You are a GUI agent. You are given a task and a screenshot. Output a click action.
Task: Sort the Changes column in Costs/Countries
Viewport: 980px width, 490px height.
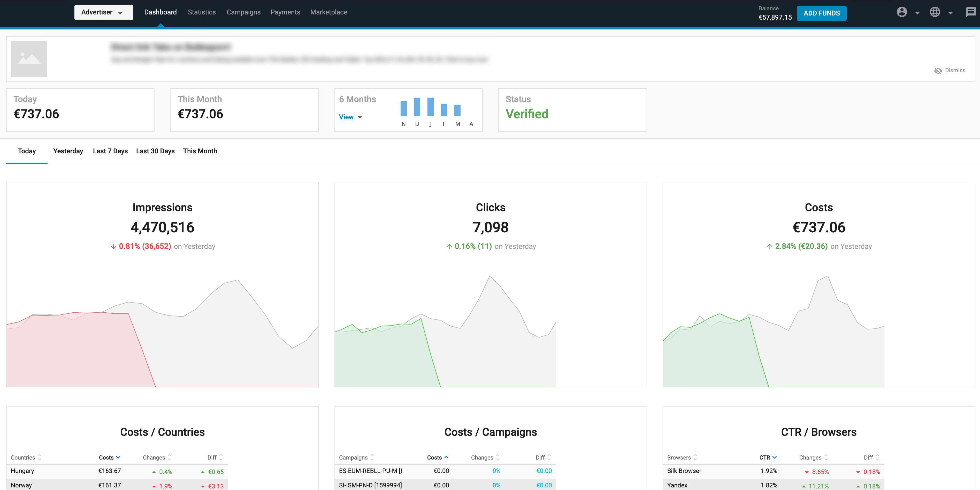(169, 457)
